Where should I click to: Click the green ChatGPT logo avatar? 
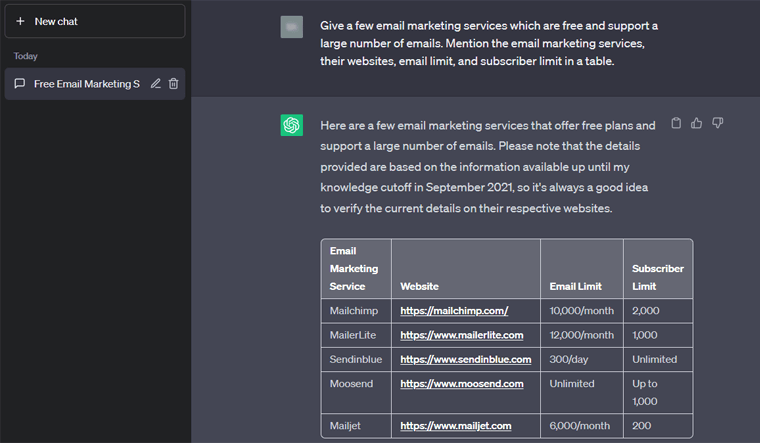[292, 125]
